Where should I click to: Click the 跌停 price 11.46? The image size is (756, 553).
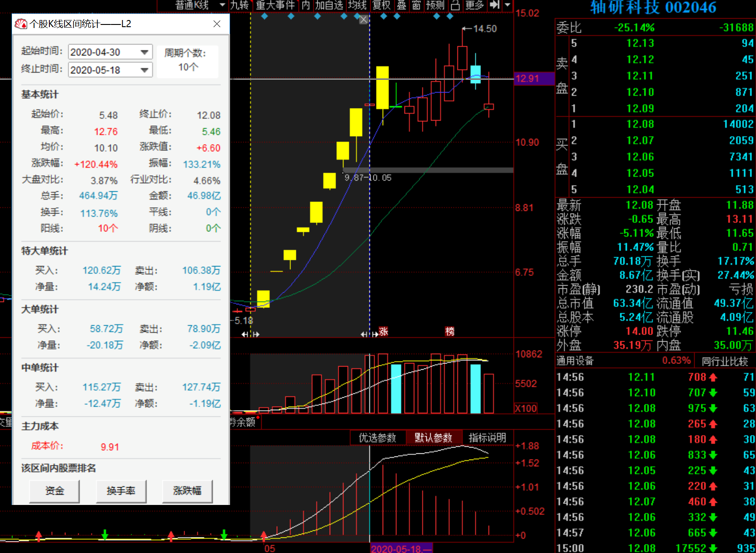tap(740, 331)
